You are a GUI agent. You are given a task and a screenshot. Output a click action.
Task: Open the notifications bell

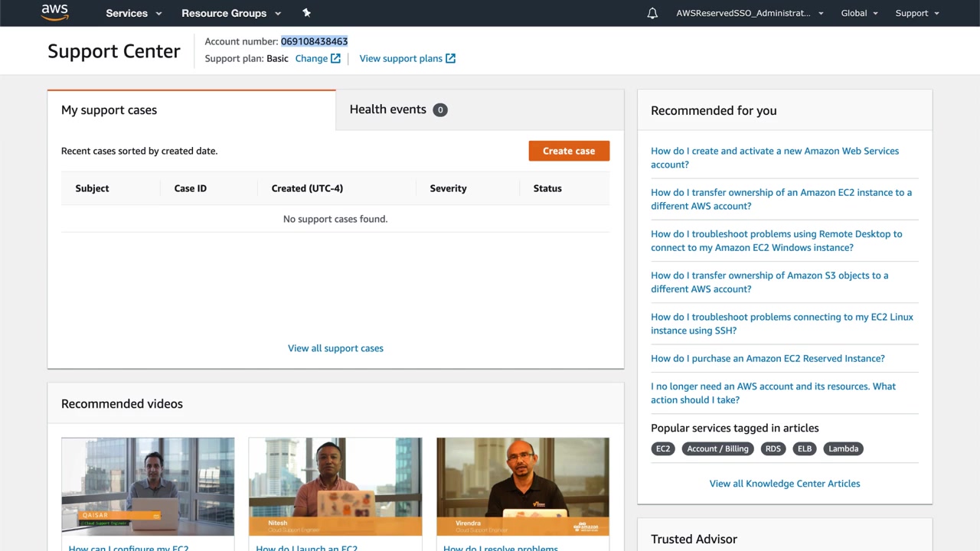[652, 13]
